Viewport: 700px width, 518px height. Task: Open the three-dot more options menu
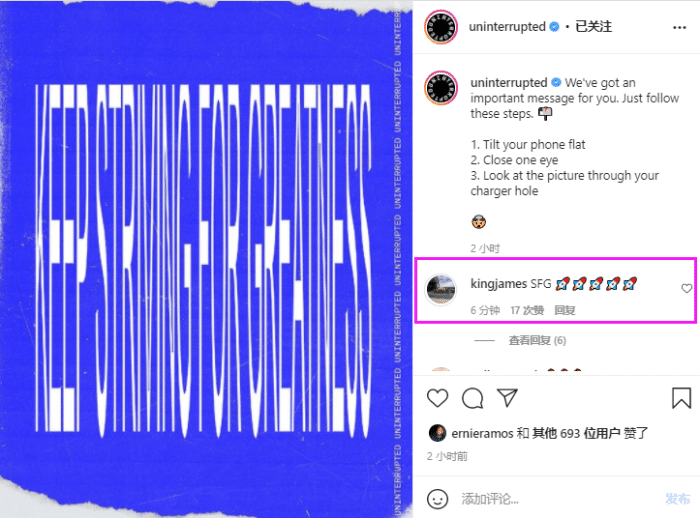pos(679,27)
